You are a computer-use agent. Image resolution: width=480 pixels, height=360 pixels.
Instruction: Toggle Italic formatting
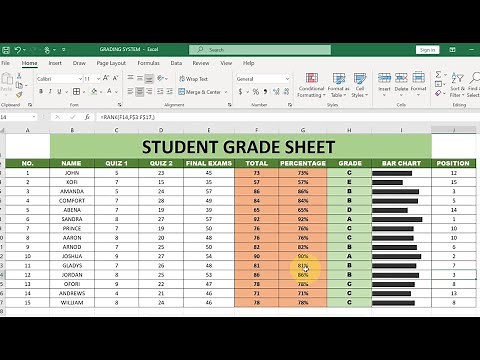pos(50,91)
